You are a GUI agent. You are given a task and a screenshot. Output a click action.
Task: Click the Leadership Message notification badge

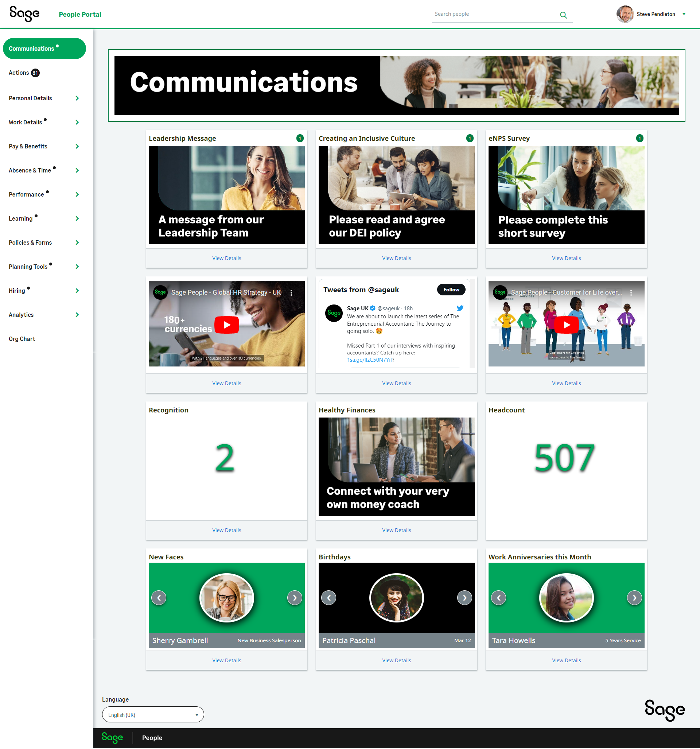300,138
